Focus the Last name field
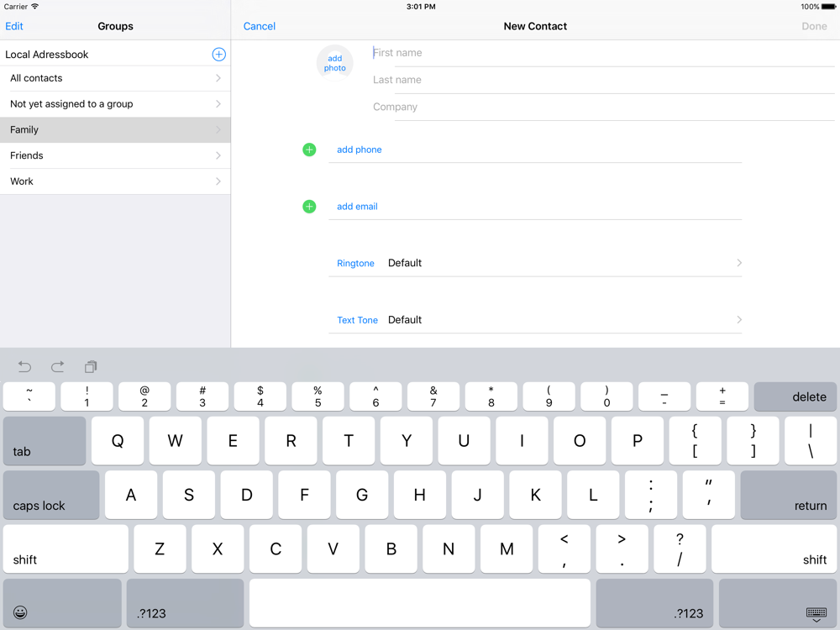This screenshot has height=630, width=840. click(604, 80)
